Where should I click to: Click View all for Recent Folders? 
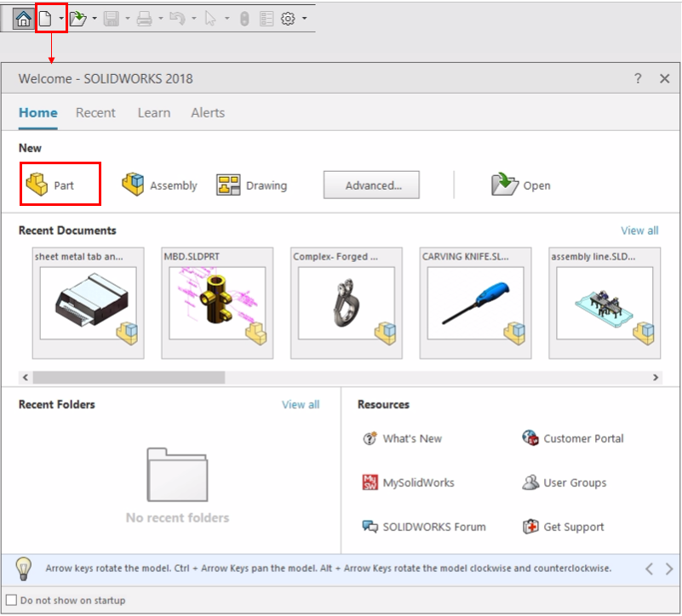301,404
